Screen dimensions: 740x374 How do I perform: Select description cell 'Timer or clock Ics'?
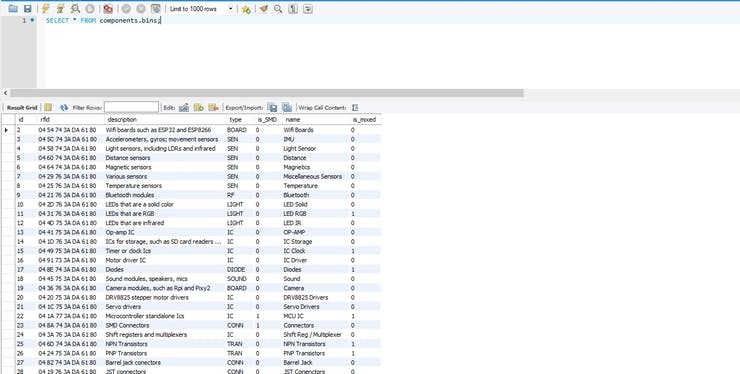pos(165,251)
